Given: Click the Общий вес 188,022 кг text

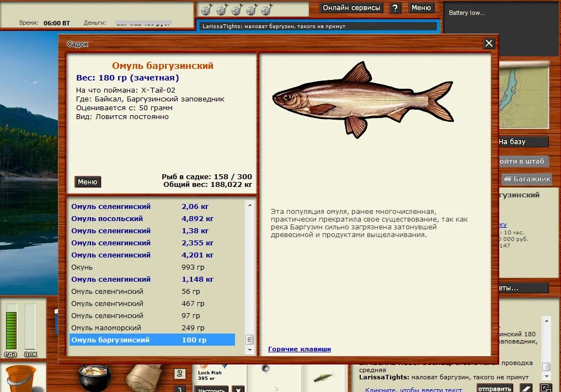Looking at the screenshot, I should 207,185.
